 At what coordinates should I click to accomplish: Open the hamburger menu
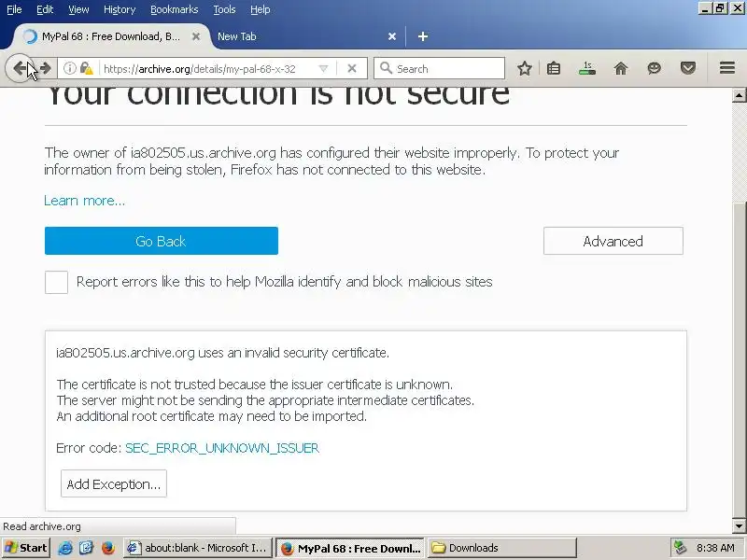[727, 68]
